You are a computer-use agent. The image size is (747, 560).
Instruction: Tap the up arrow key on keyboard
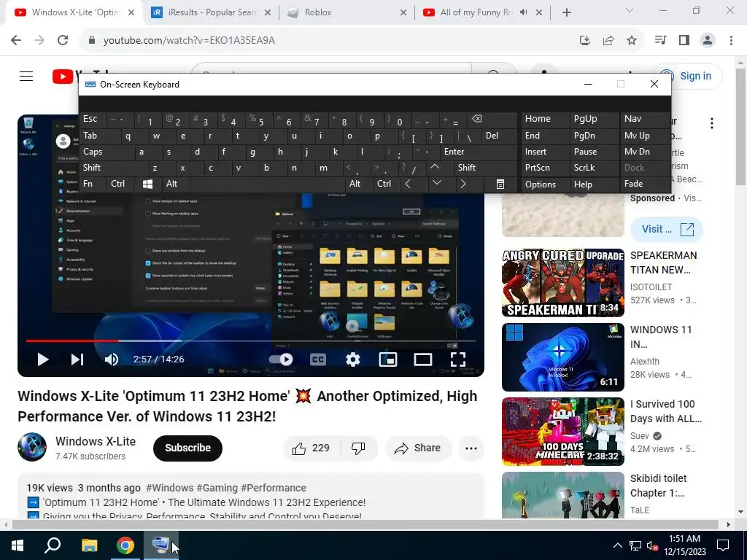[435, 168]
